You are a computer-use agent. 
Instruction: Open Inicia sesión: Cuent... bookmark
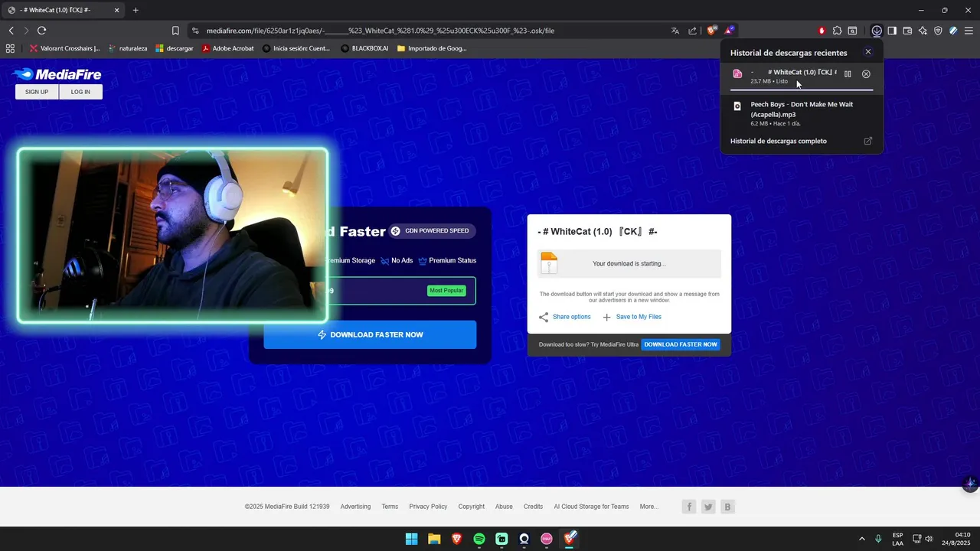(x=296, y=48)
